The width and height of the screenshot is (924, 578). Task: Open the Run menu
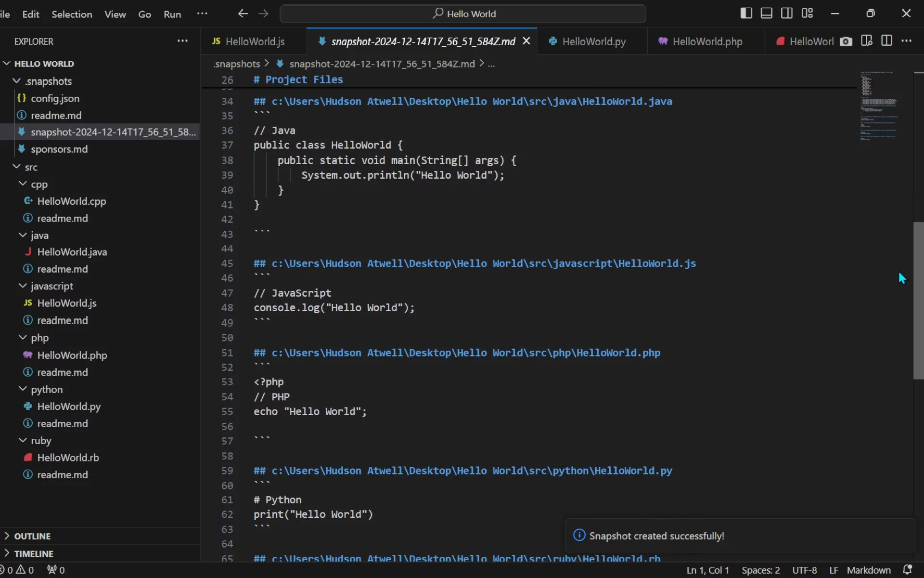tap(172, 14)
